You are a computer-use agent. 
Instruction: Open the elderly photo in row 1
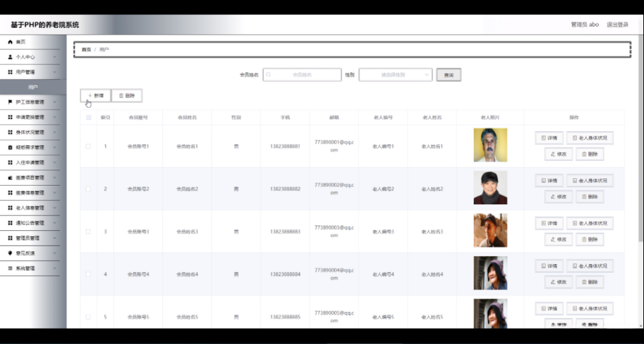pos(490,145)
